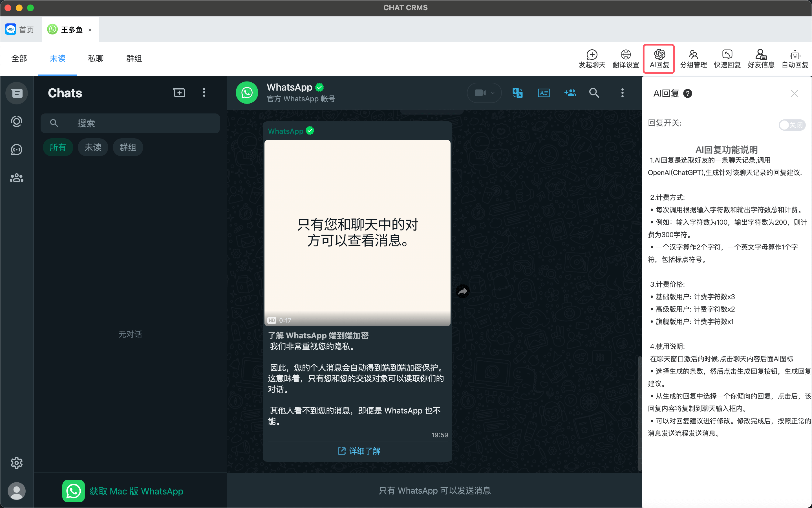Select the 所有 chat filter chip
812x508 pixels.
click(58, 147)
